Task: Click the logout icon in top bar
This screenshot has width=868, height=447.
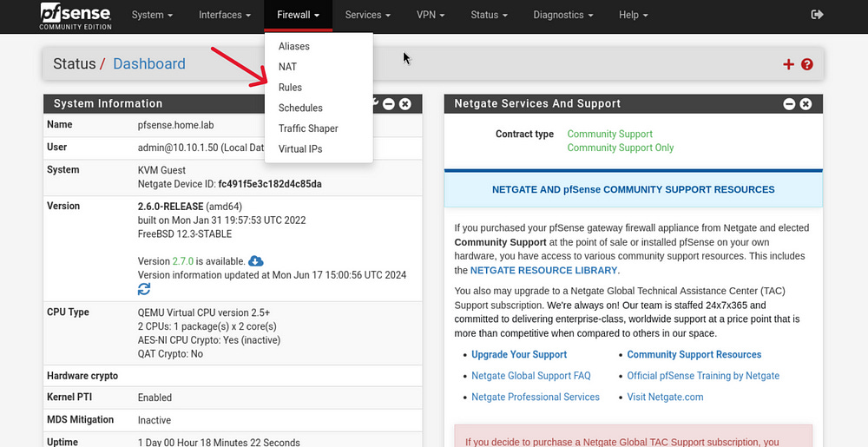Action: [x=817, y=15]
